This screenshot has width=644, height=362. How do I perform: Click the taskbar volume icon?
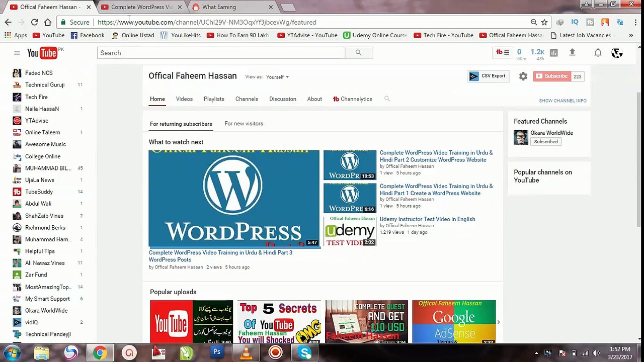pyautogui.click(x=597, y=353)
